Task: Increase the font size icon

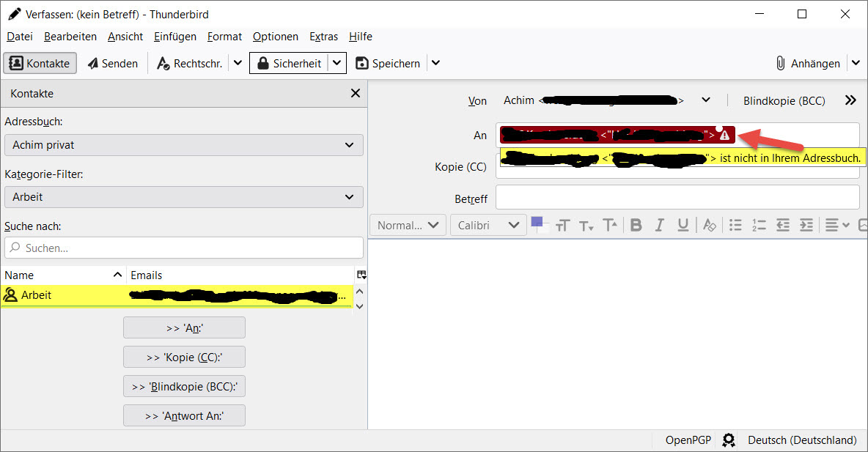Action: pos(610,225)
